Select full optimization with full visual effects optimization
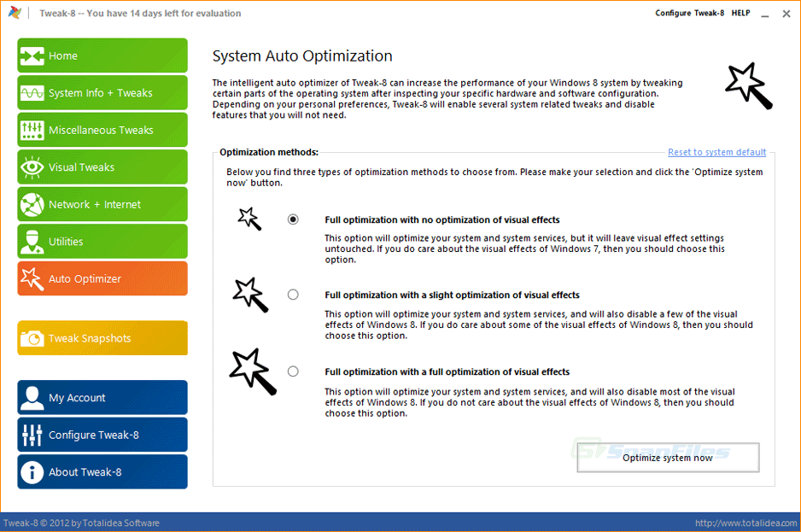Viewport: 801px width, 532px height. pyautogui.click(x=293, y=371)
